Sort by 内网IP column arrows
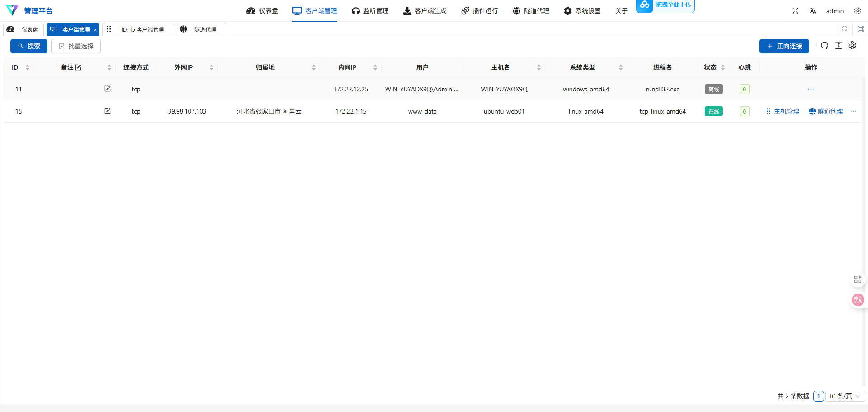 tap(375, 67)
